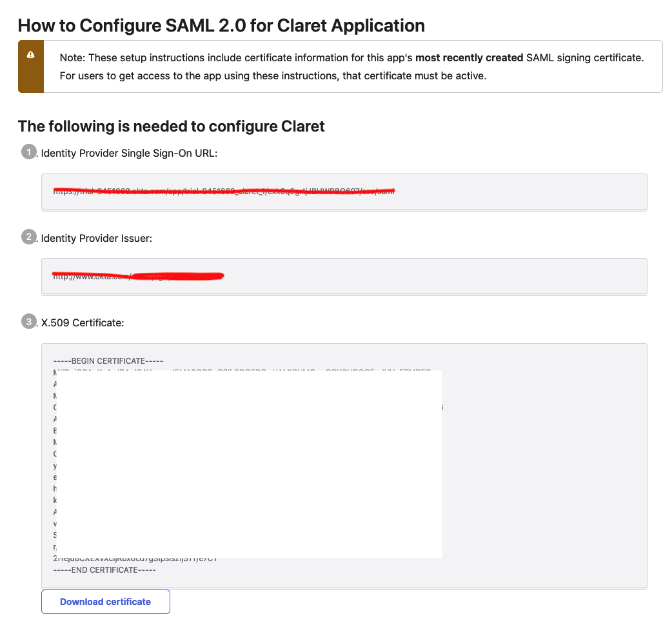672x634 pixels.
Task: Click the last certificate line starting with 2Hejd8
Action: [135, 559]
